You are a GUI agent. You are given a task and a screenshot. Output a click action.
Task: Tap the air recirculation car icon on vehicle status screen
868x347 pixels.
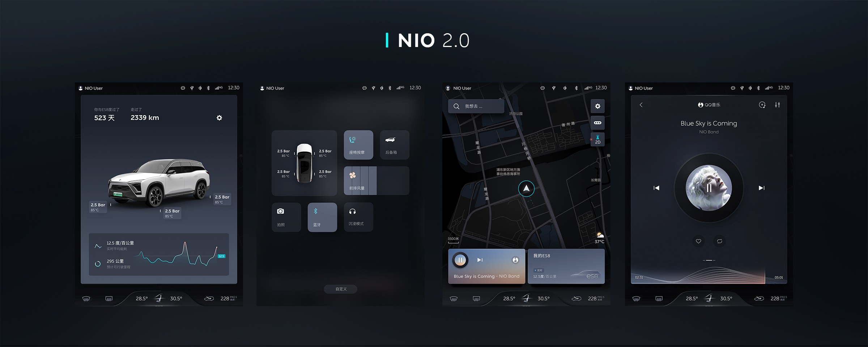[x=209, y=299]
